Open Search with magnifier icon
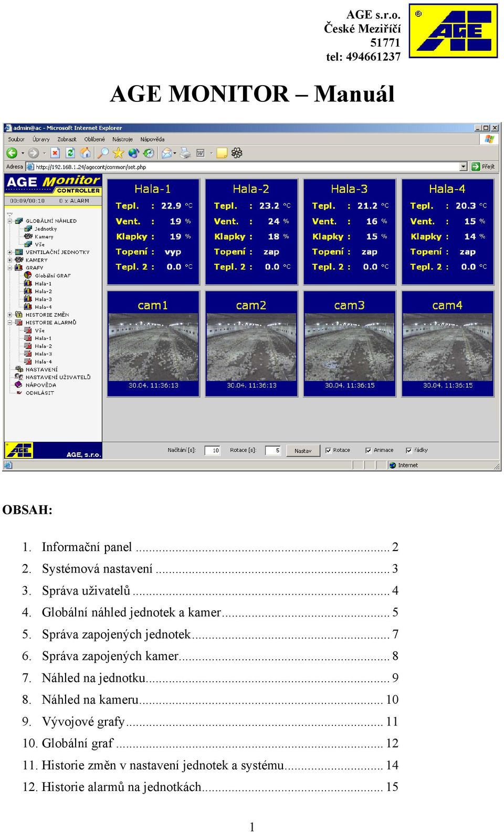504x832 pixels. tap(103, 153)
